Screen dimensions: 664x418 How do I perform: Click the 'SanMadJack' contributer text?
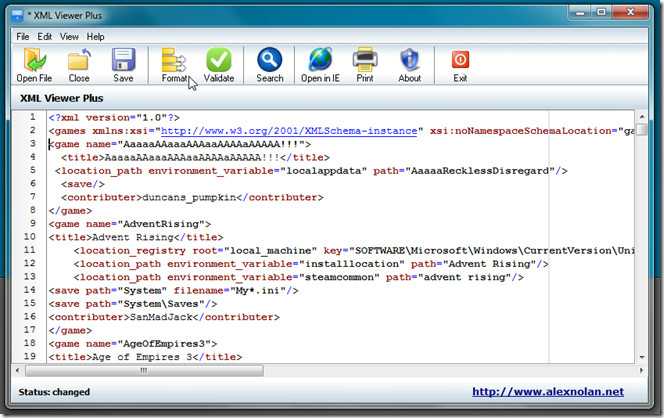click(161, 317)
